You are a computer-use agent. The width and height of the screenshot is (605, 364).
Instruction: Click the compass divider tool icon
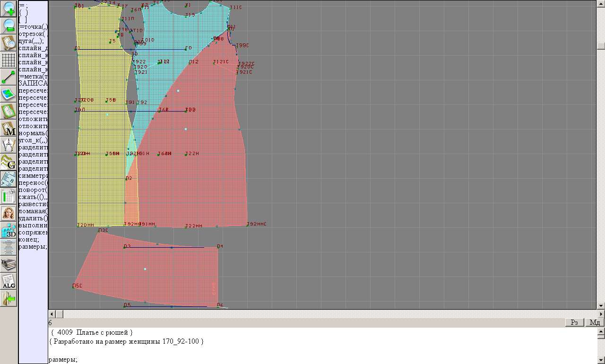click(x=9, y=145)
